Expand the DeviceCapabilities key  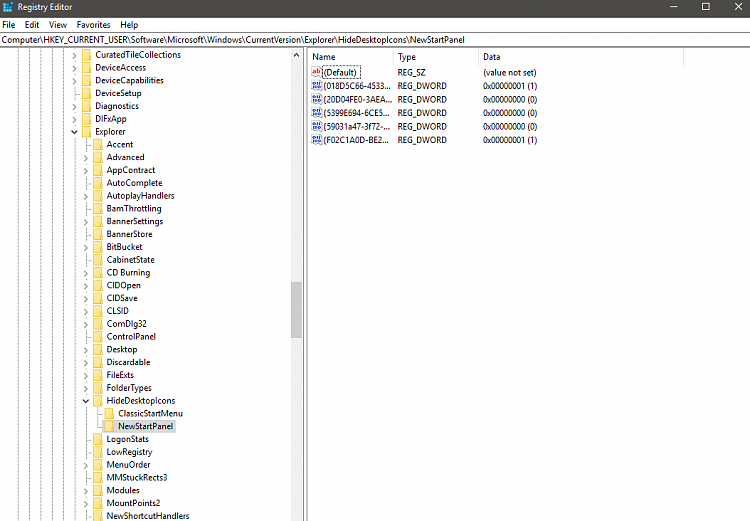(74, 81)
